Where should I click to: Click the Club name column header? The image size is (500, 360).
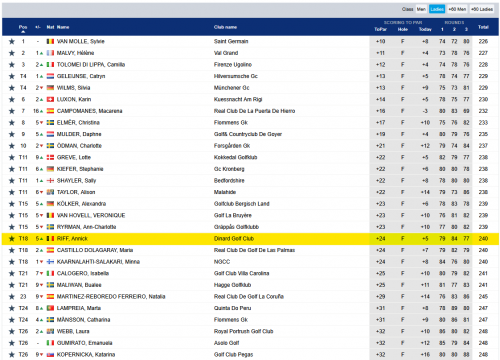coord(225,27)
